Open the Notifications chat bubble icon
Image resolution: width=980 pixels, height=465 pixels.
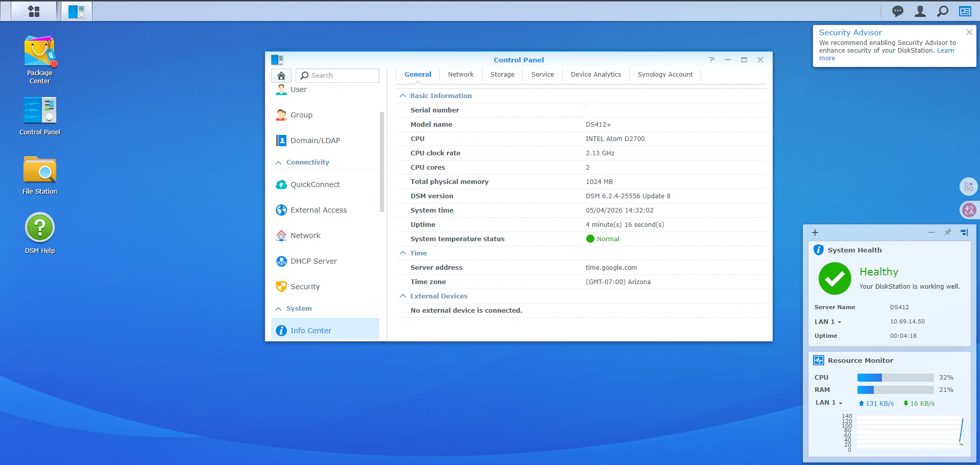897,11
